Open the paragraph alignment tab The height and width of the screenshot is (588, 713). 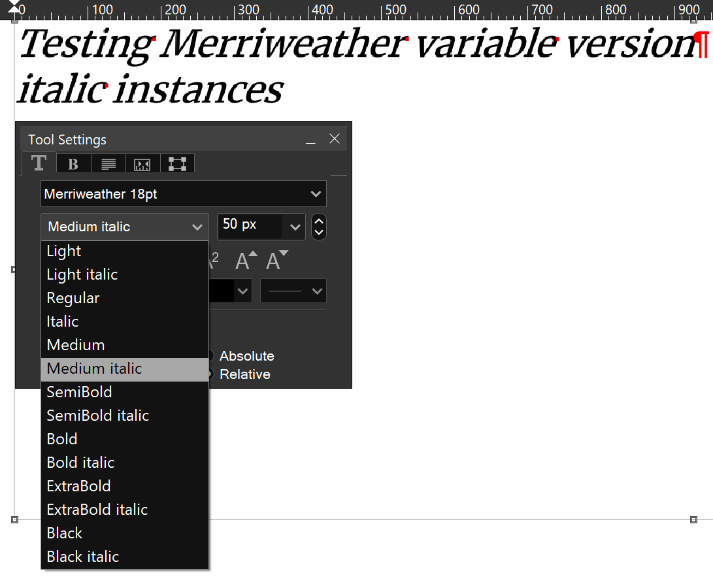pos(108,164)
